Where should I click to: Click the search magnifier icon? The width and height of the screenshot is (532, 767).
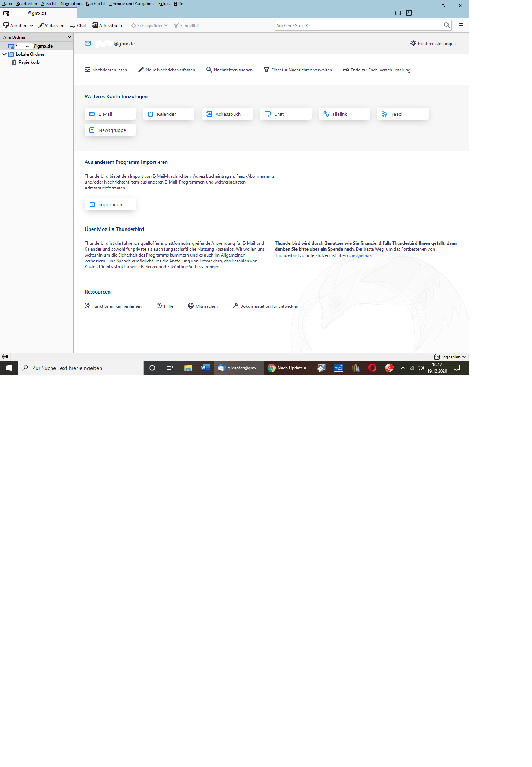pyautogui.click(x=447, y=25)
